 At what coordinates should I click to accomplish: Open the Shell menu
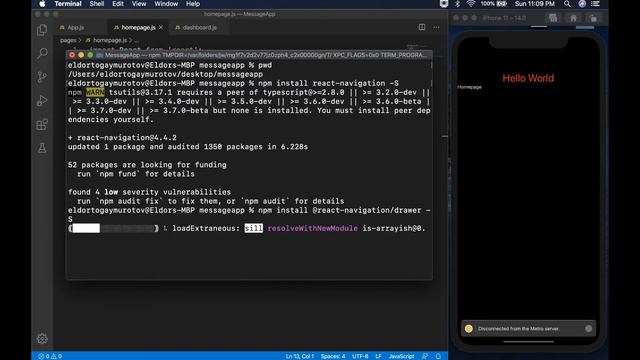pyautogui.click(x=97, y=4)
